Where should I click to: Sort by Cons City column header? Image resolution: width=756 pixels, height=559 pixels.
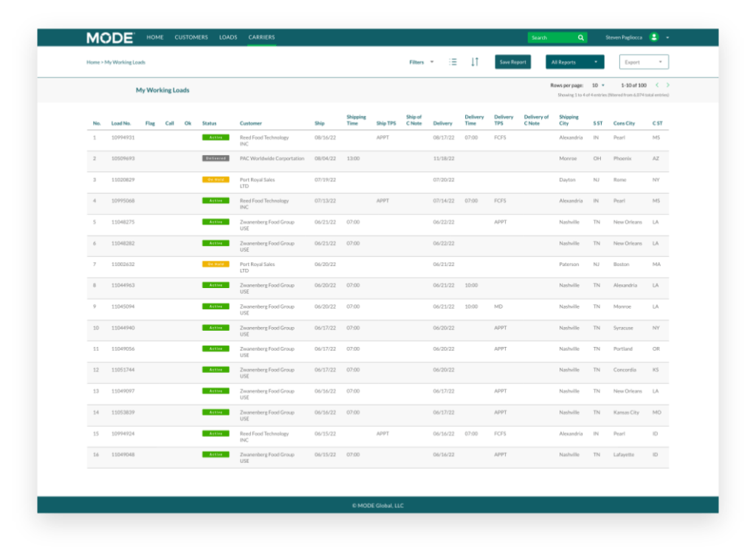tap(624, 123)
